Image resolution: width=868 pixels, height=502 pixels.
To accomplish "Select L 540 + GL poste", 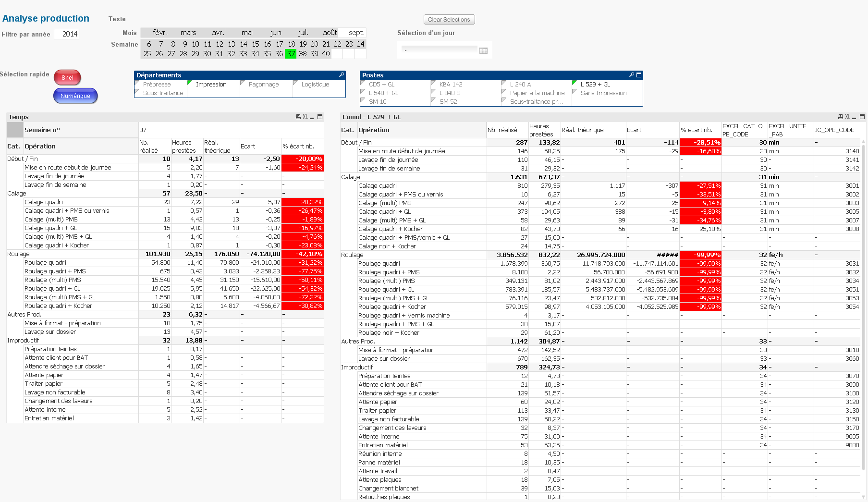I will (x=396, y=93).
